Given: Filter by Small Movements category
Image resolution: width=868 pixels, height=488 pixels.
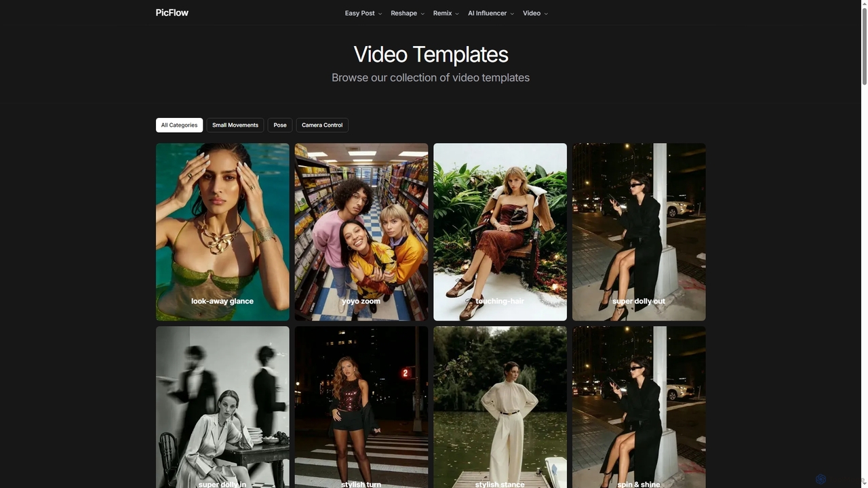Looking at the screenshot, I should pos(235,125).
